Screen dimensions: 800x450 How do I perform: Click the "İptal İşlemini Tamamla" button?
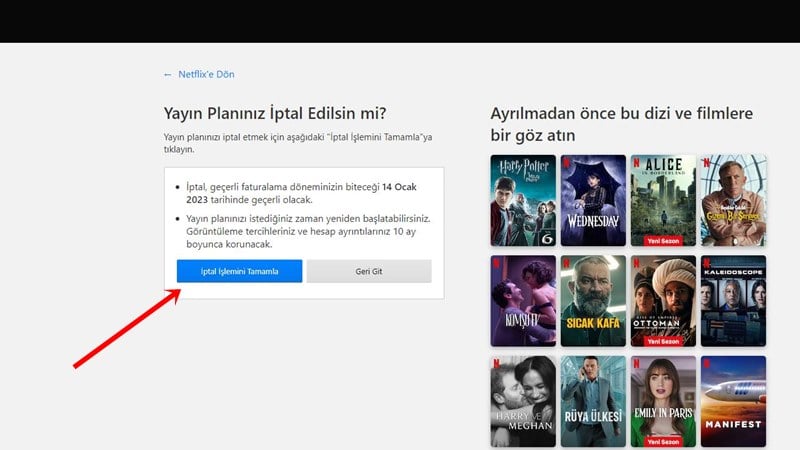pyautogui.click(x=239, y=271)
